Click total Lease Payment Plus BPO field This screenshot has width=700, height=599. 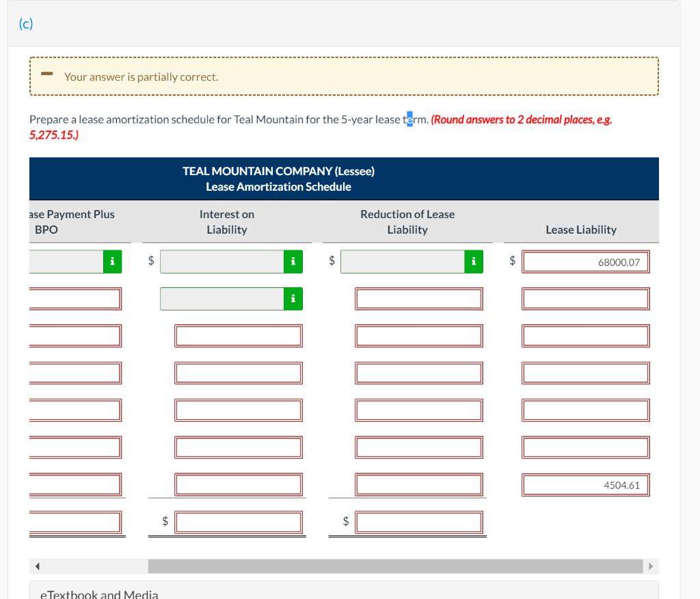point(75,522)
